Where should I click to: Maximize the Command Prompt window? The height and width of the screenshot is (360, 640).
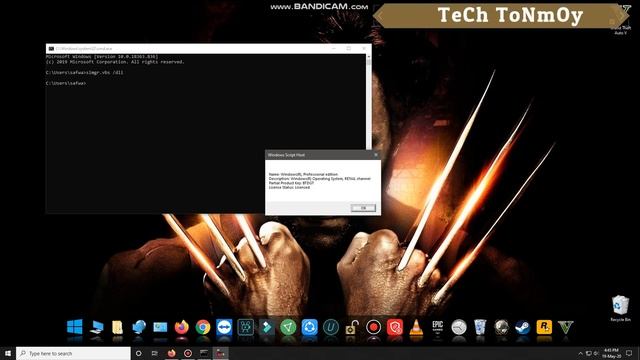tap(349, 49)
